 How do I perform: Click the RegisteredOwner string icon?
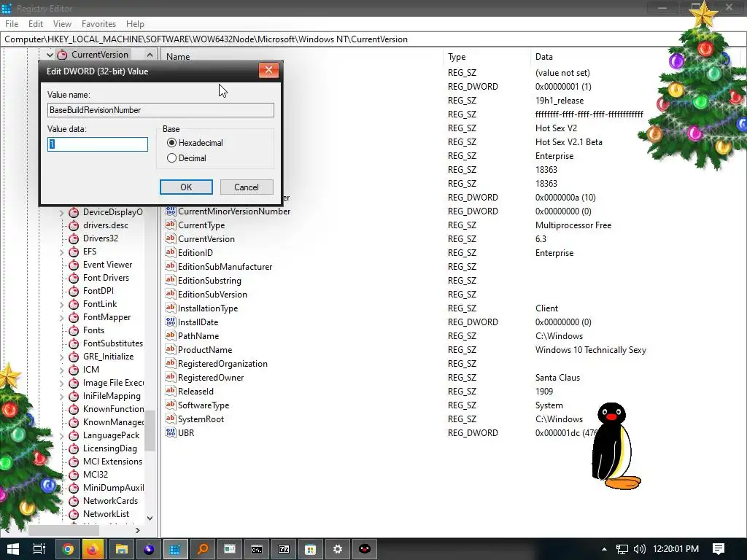pos(171,377)
